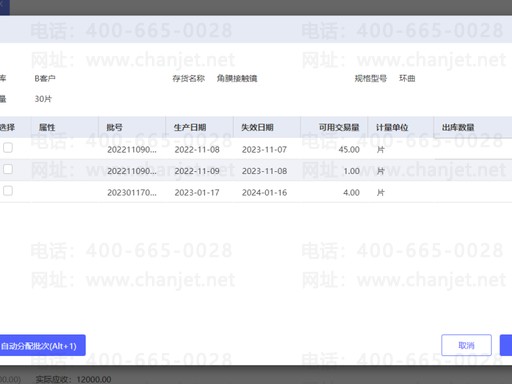Click the 批号 column header
Image resolution: width=512 pixels, height=384 pixels.
click(132, 127)
